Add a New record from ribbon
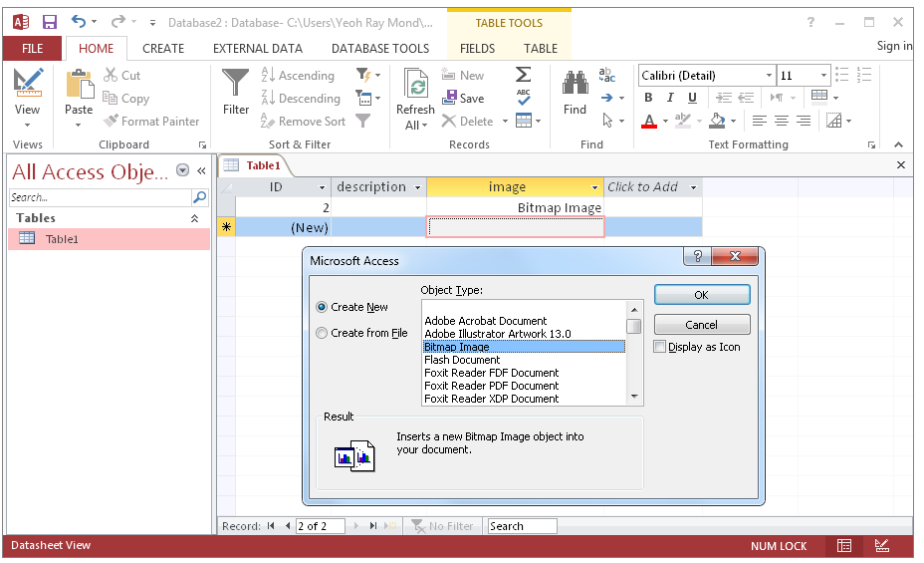The height and width of the screenshot is (563, 924). (x=463, y=76)
